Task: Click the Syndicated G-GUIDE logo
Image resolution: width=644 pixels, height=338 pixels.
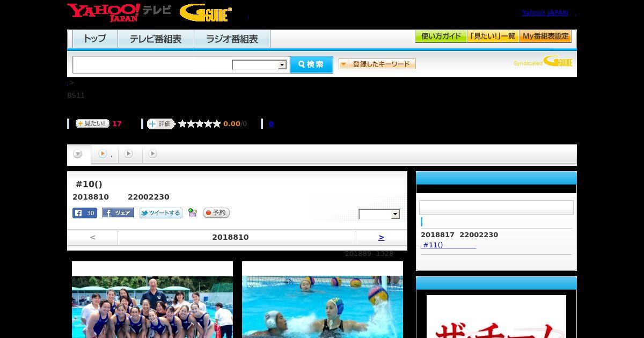Action: click(x=543, y=61)
